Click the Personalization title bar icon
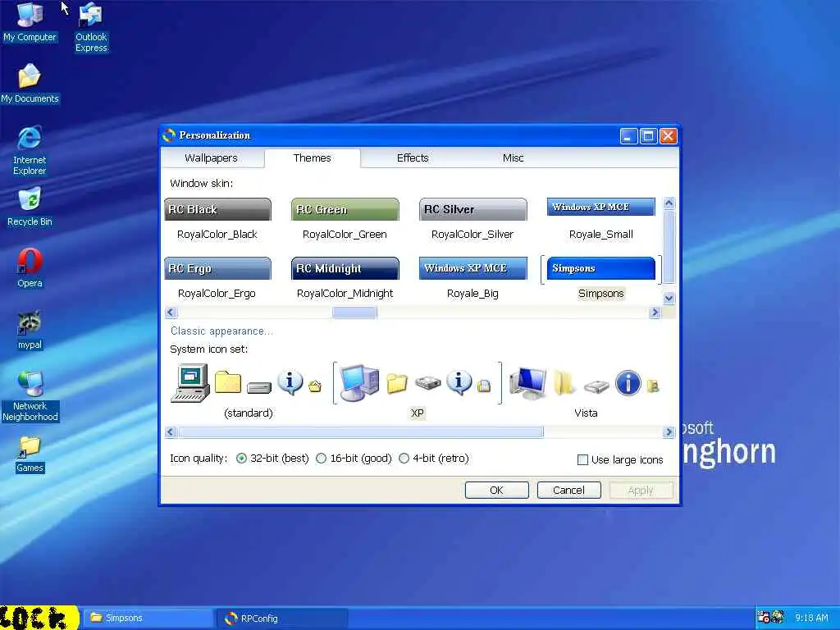 point(169,135)
